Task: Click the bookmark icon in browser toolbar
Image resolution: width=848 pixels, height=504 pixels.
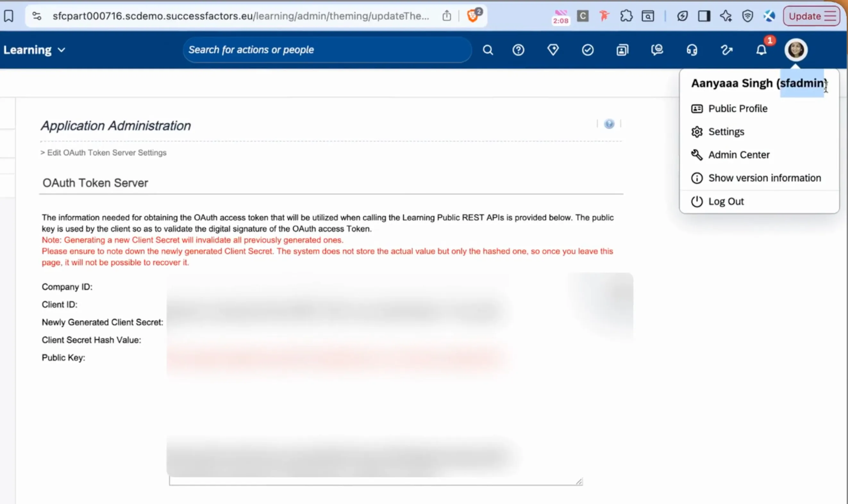Action: pos(9,16)
